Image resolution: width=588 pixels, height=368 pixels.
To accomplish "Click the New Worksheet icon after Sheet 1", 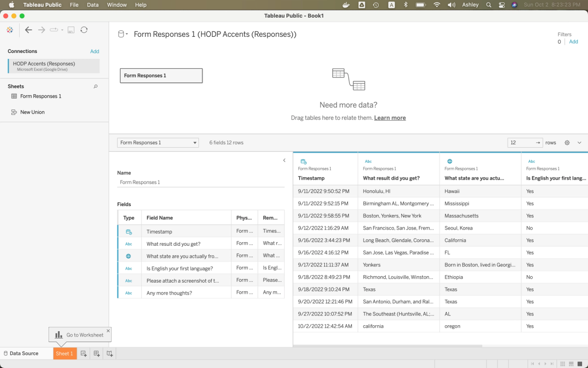I will point(84,353).
